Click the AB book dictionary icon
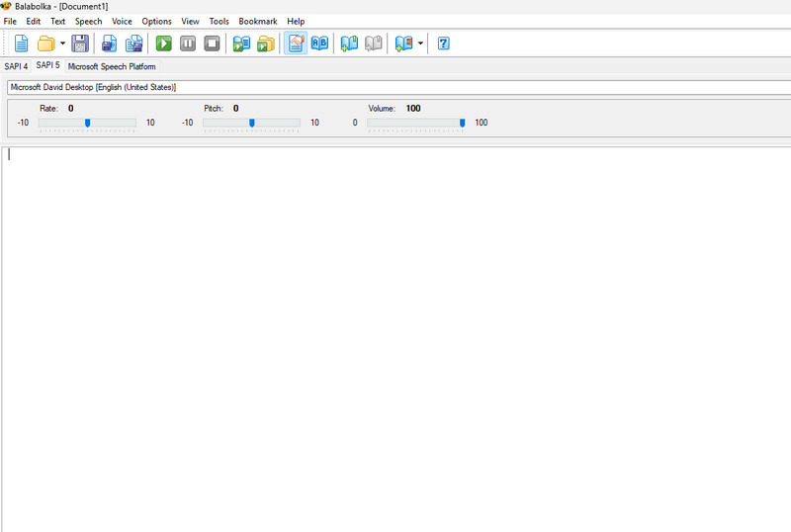The height and width of the screenshot is (532, 791). (319, 44)
